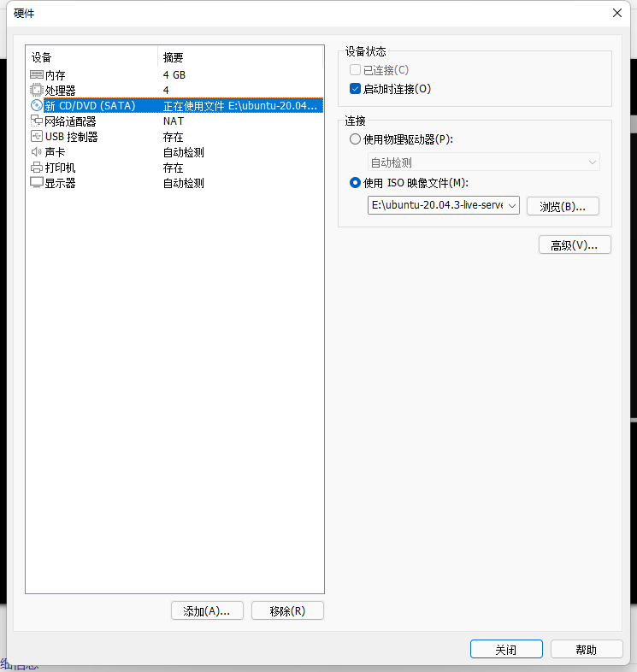This screenshot has width=637, height=672.
Task: Select the 使用物理驱动器 radio button
Action: (356, 139)
